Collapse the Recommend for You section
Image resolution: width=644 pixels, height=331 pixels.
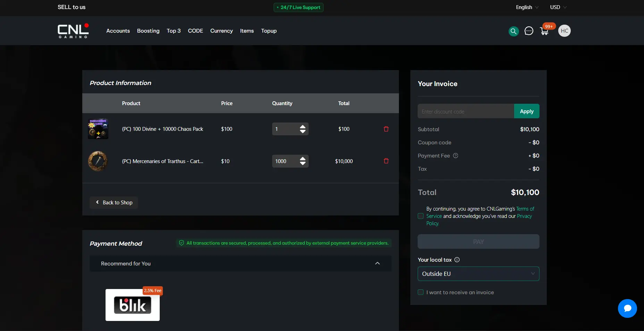tap(377, 264)
